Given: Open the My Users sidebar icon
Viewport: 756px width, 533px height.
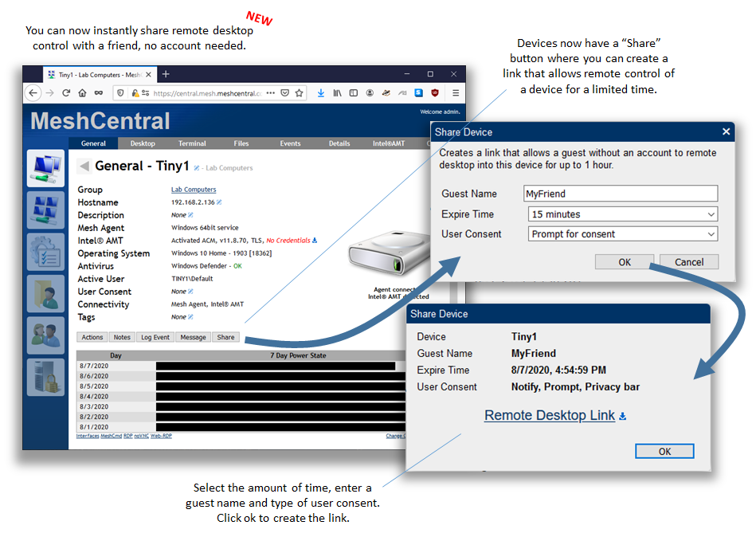Looking at the screenshot, I should pos(45,335).
